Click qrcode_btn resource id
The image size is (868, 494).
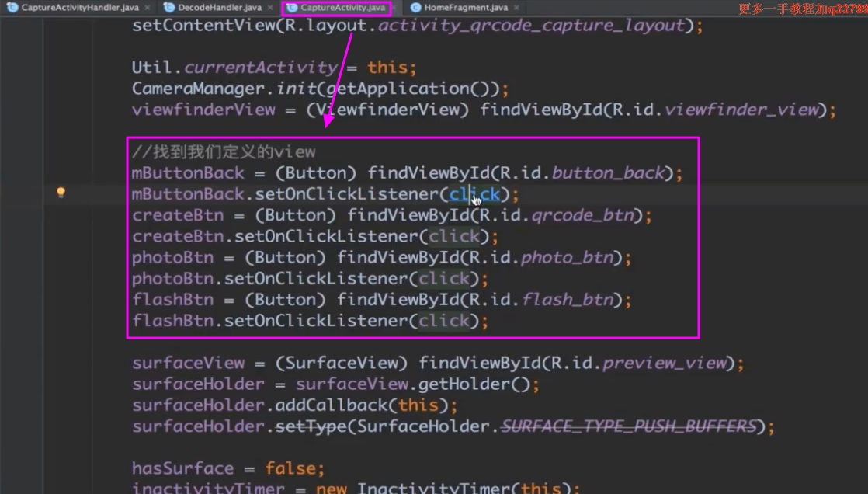click(x=583, y=215)
